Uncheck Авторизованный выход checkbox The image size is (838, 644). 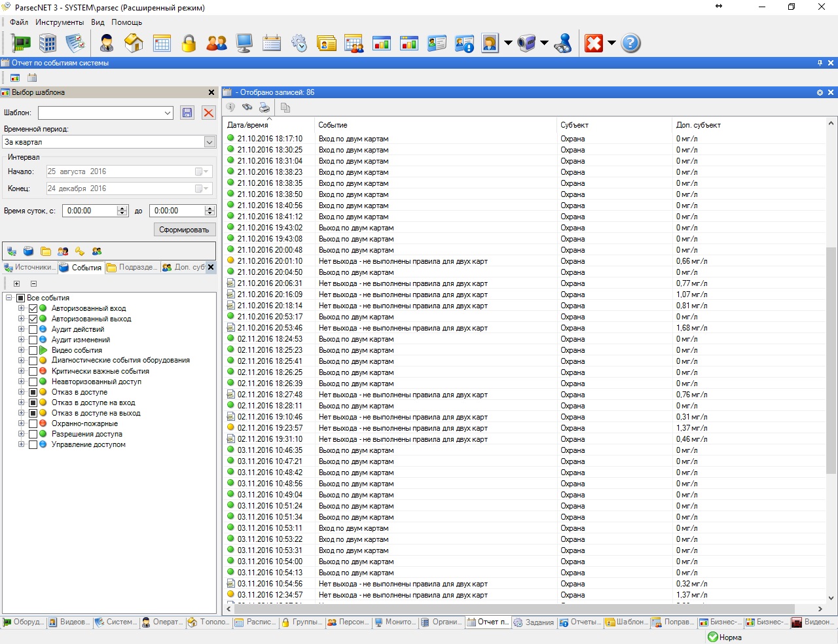point(33,319)
